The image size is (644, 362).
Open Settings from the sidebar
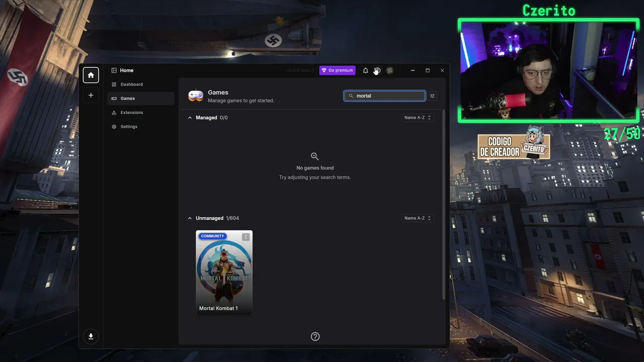pyautogui.click(x=141, y=127)
